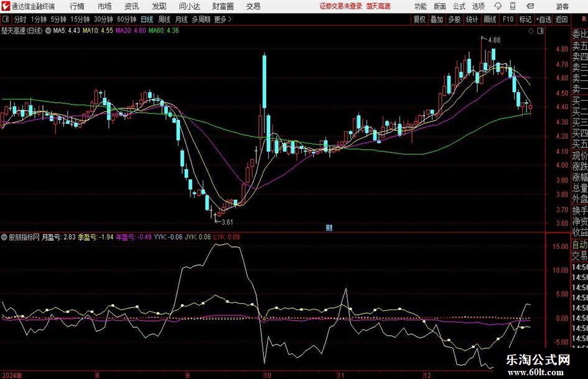Click the red R icon at top right
The height and width of the screenshot is (379, 588).
tap(584, 19)
